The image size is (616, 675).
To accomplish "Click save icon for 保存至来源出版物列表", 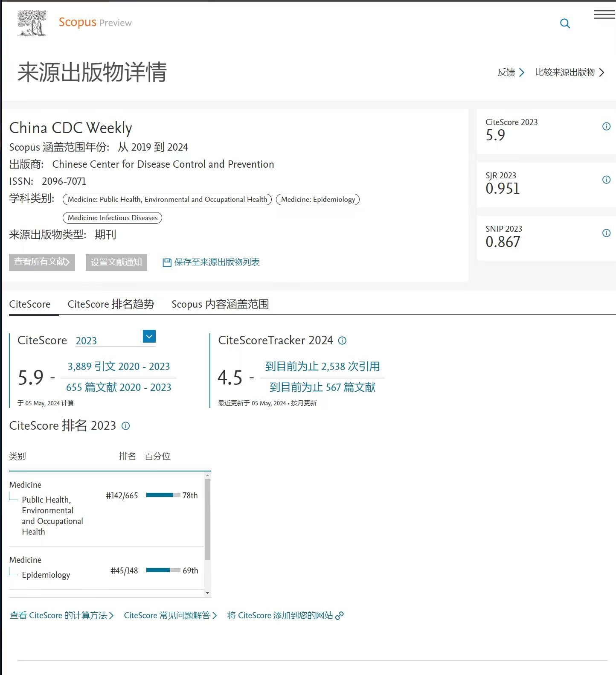I will click(167, 262).
